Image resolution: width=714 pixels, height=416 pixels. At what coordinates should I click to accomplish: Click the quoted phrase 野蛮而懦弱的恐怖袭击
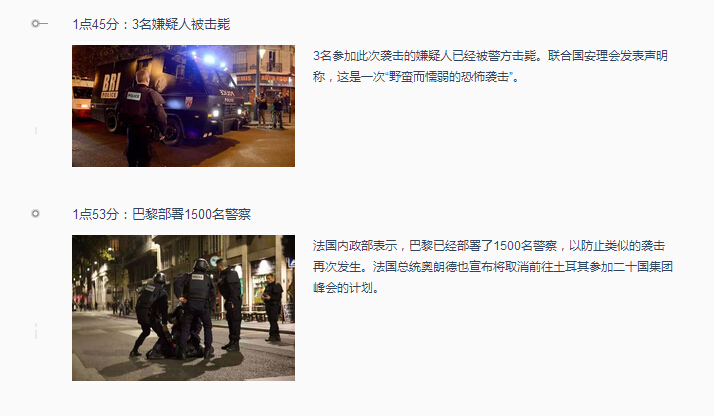click(448, 76)
